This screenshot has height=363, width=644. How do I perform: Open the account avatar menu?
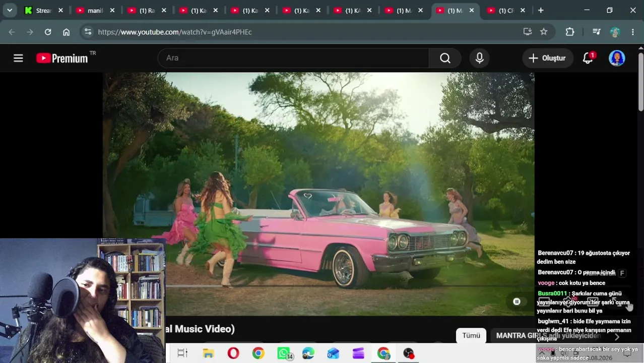617,58
